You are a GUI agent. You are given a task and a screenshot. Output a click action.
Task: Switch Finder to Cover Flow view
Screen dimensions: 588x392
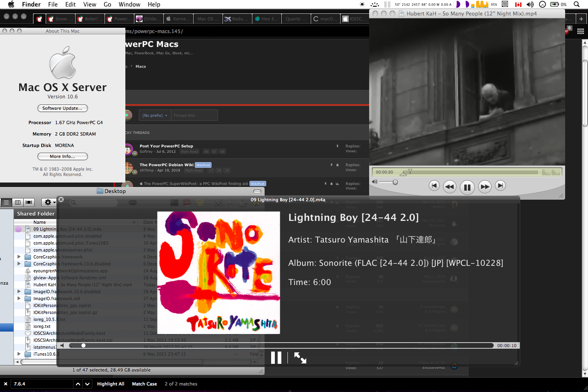(29, 202)
